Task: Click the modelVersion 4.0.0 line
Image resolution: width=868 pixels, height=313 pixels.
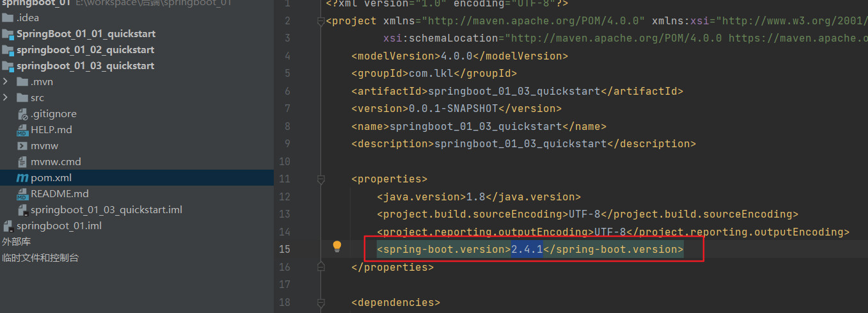Action: 459,56
